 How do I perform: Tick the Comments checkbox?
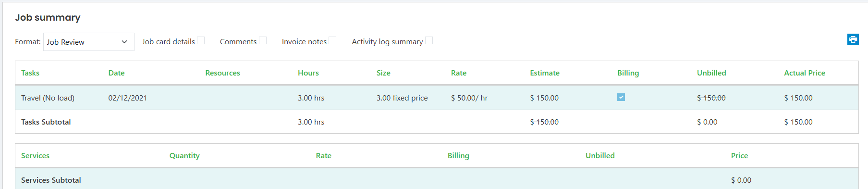click(263, 40)
